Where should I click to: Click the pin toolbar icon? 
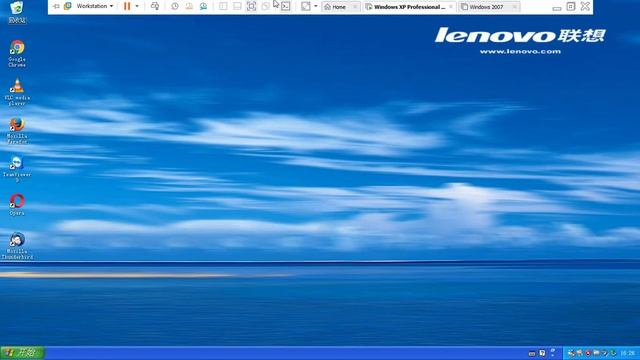coord(56,6)
